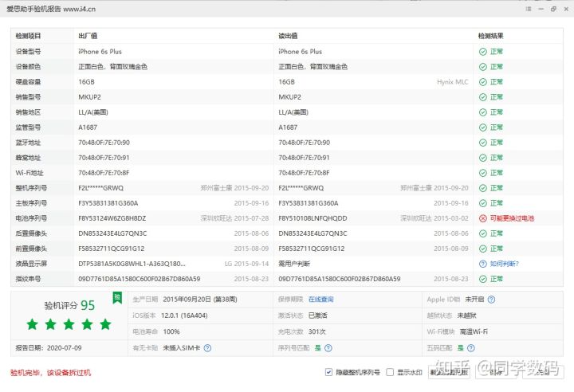Click the green check icon in 蓝牙地址 row
574x392 pixels.
pyautogui.click(x=483, y=143)
